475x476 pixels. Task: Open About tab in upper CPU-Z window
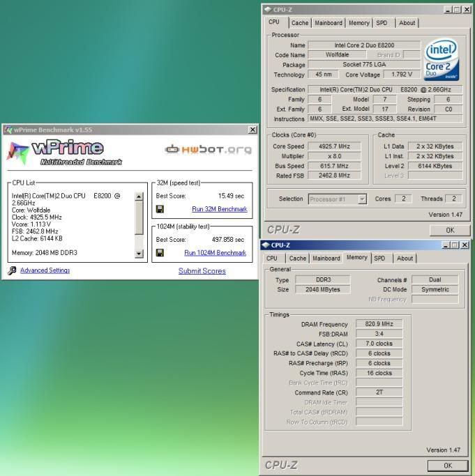click(407, 23)
